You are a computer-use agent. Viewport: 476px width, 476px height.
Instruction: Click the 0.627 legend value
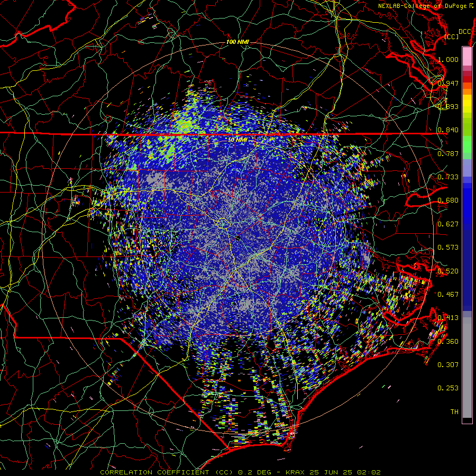point(448,224)
